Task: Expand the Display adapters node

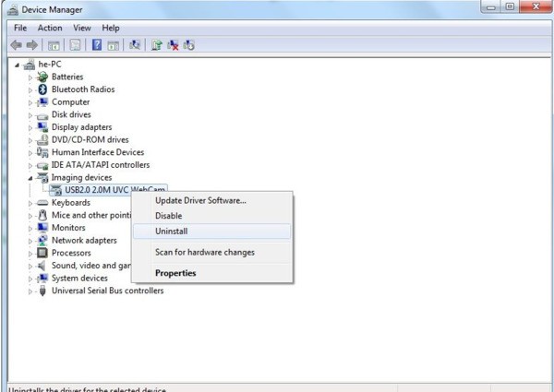Action: 30,127
